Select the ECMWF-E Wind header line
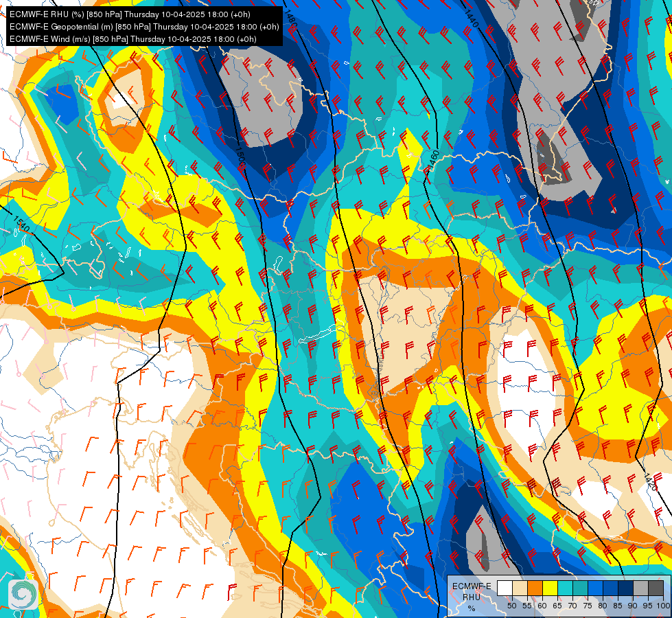The image size is (672, 618). click(133, 39)
